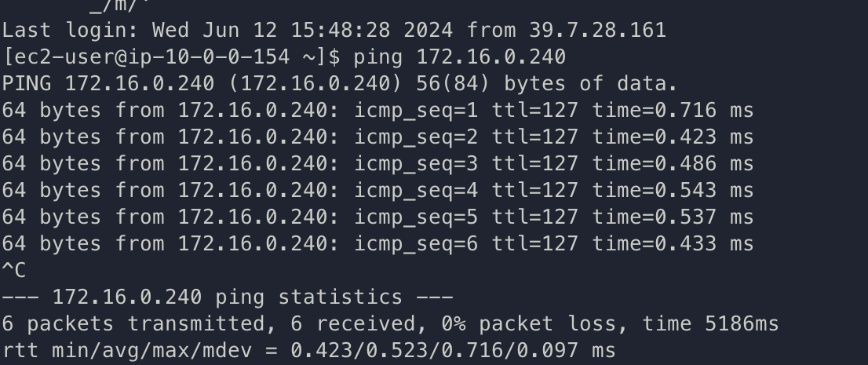Click the time=0.486 value

point(655,164)
